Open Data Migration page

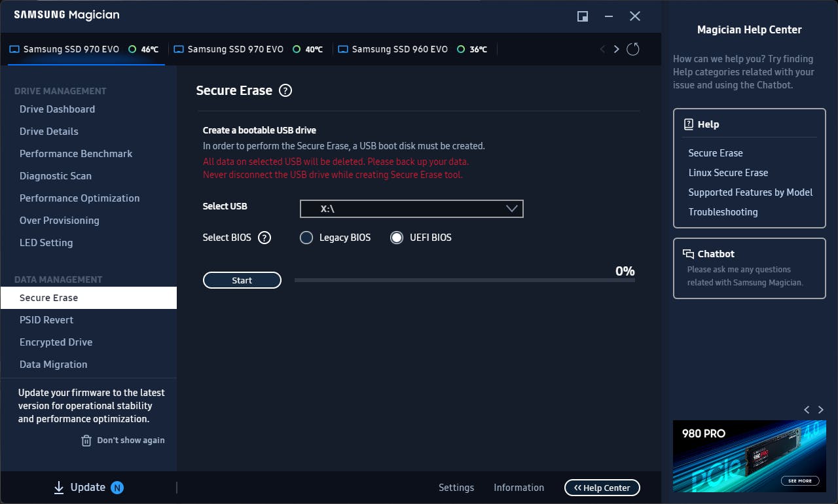click(53, 365)
